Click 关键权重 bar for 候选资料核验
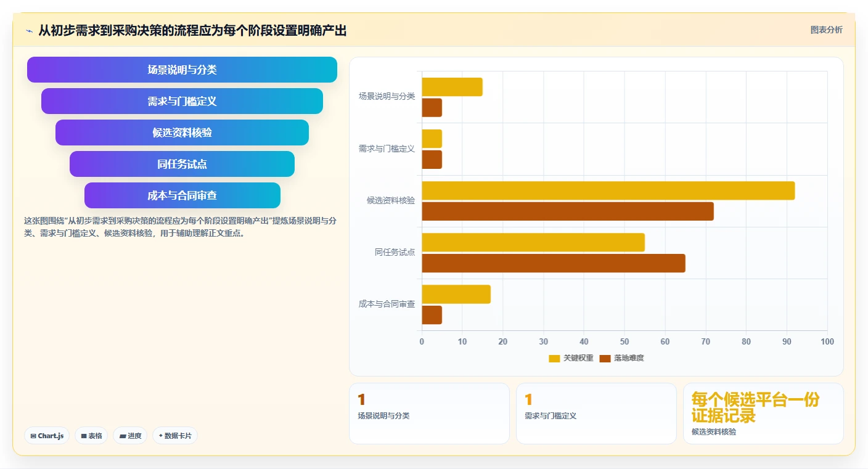The height and width of the screenshot is (469, 868). click(x=608, y=190)
